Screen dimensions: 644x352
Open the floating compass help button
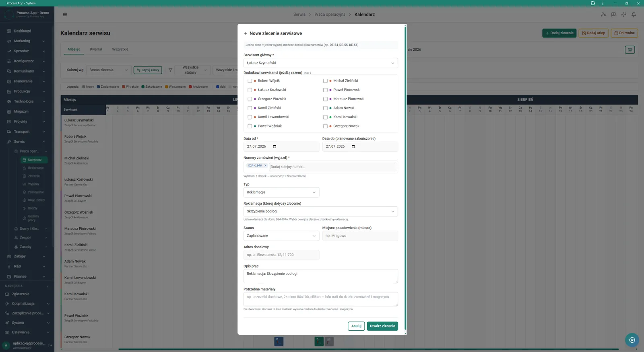click(x=632, y=340)
